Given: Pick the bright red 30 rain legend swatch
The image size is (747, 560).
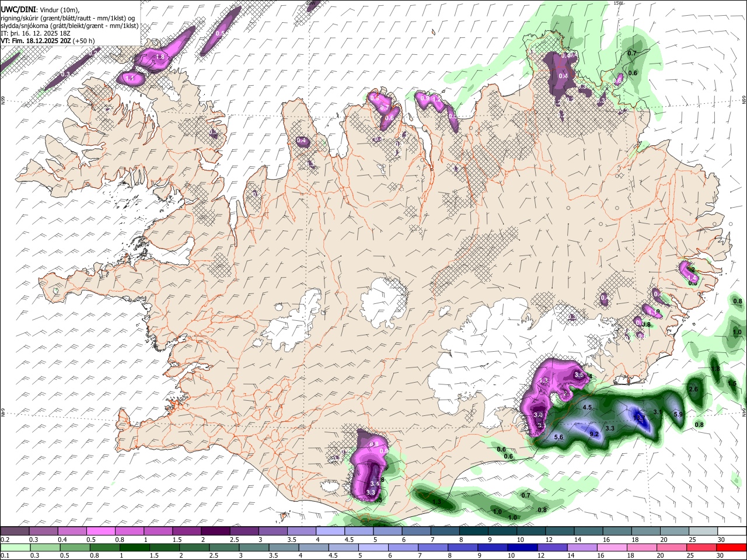Looking at the screenshot, I should (732, 548).
